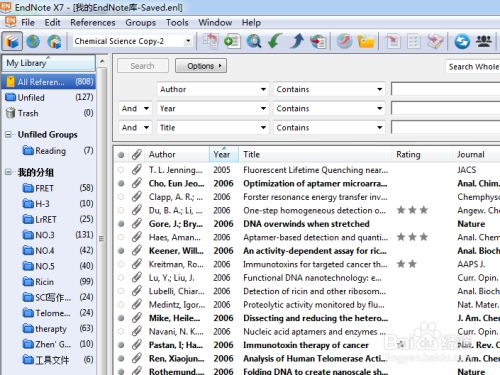
Task: Click the Share Library people icon
Action: (483, 41)
